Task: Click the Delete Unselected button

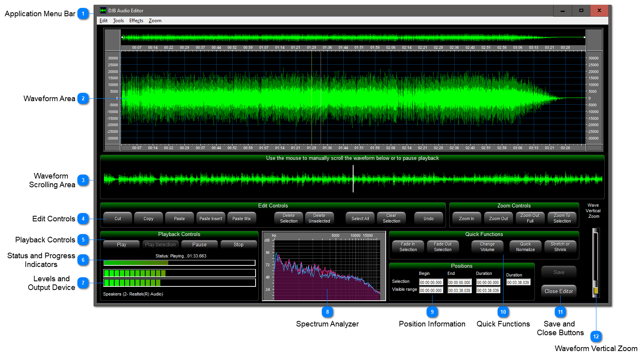Action: point(319,219)
